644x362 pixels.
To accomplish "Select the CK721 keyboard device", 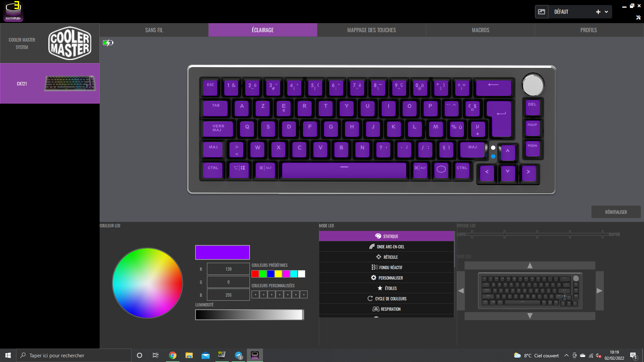I will click(50, 83).
